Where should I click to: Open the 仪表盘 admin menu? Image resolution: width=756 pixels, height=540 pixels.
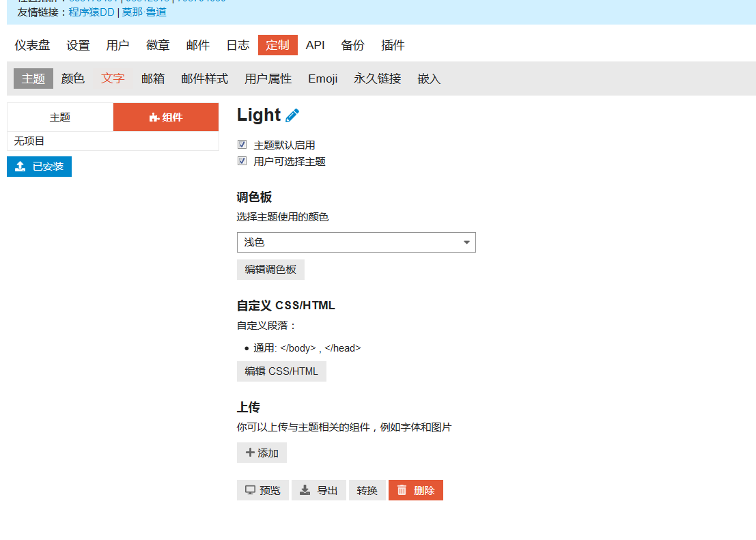coord(32,45)
